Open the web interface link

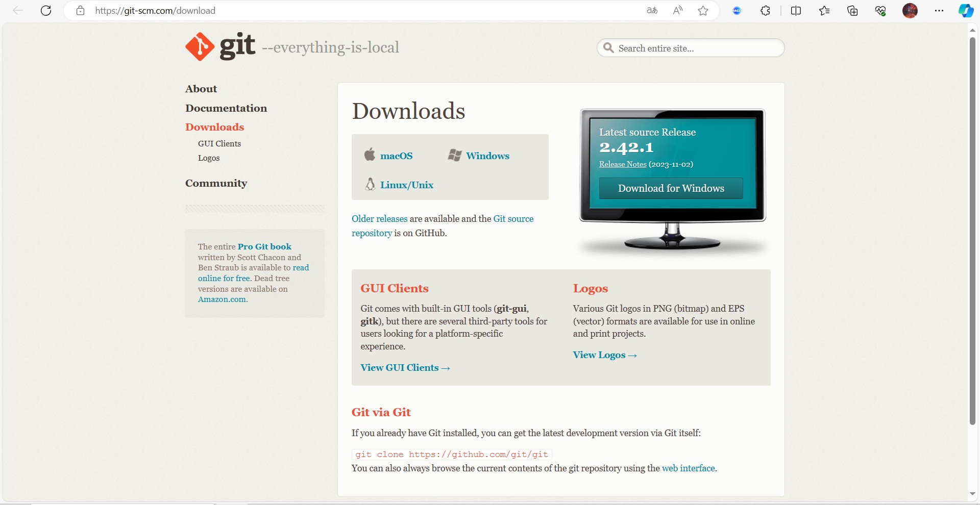[x=688, y=468]
